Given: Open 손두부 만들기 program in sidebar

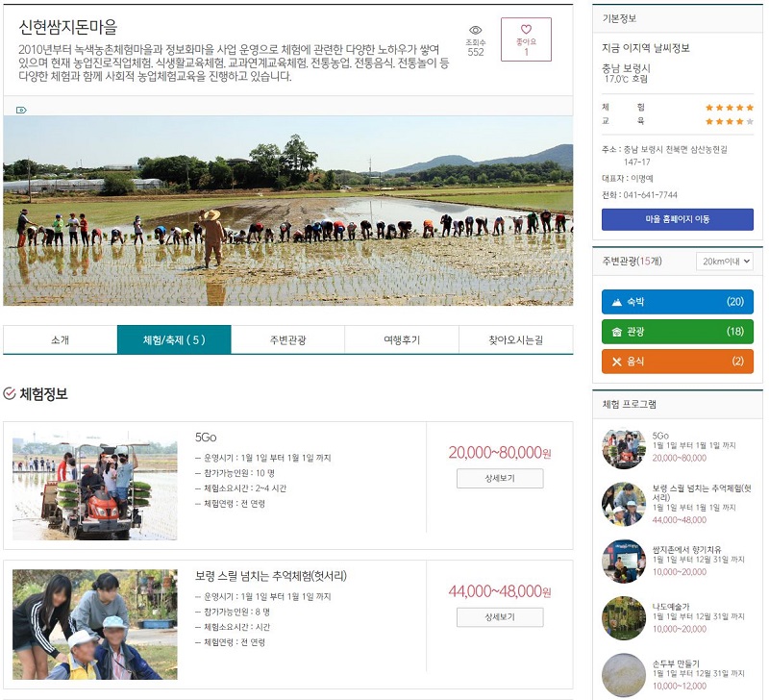Looking at the screenshot, I should (676, 663).
